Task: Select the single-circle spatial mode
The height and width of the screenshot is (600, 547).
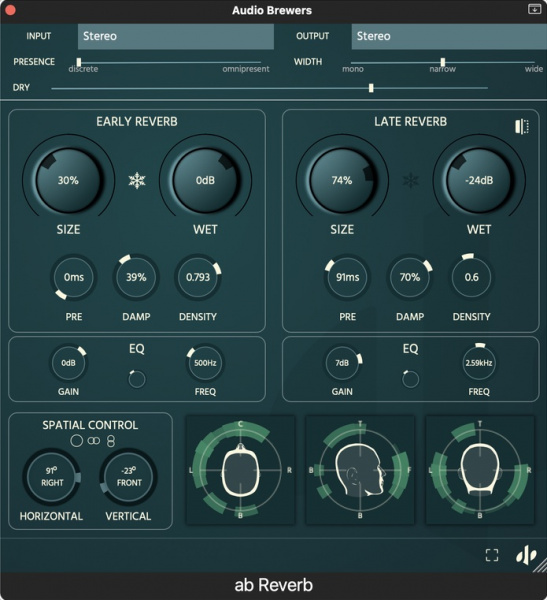Action: (x=77, y=441)
